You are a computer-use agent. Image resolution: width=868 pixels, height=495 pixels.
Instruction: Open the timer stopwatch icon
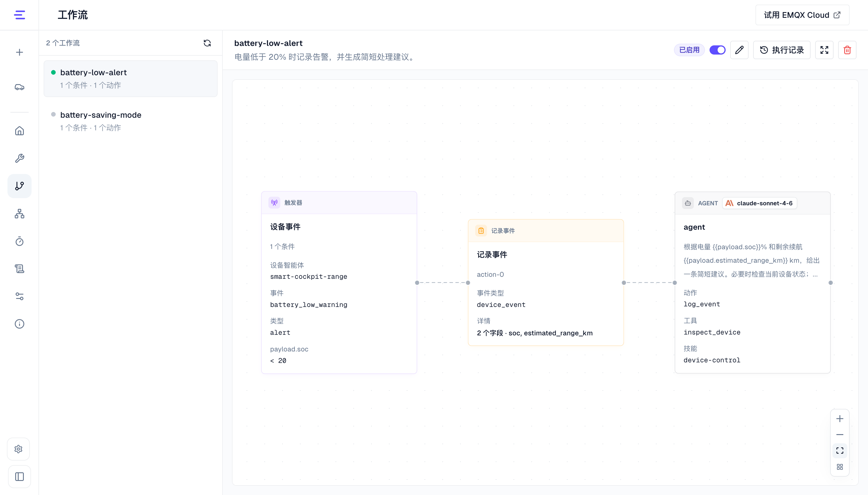(x=19, y=241)
